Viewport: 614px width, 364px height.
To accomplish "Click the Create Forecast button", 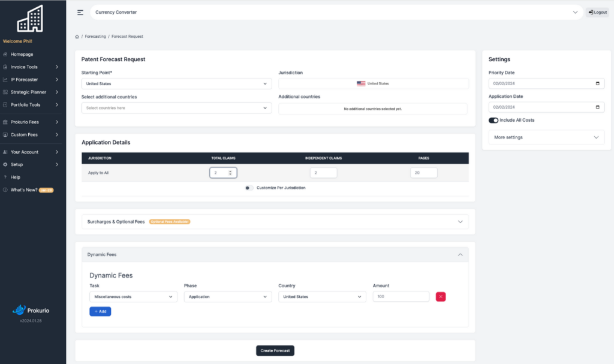I will [275, 351].
